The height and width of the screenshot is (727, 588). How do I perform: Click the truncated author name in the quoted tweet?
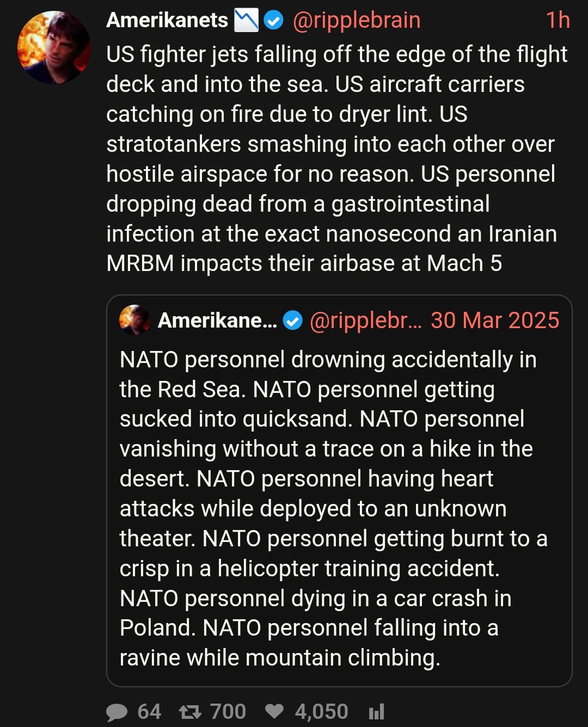(217, 321)
